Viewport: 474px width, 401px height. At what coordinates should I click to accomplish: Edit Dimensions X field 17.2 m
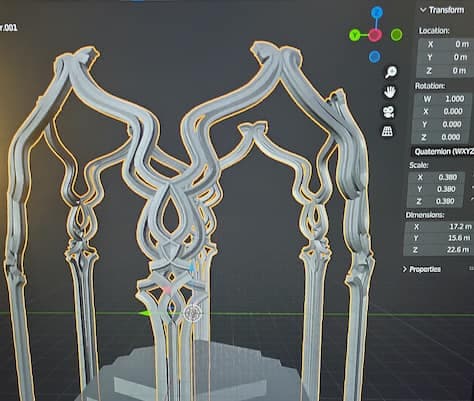pyautogui.click(x=439, y=227)
